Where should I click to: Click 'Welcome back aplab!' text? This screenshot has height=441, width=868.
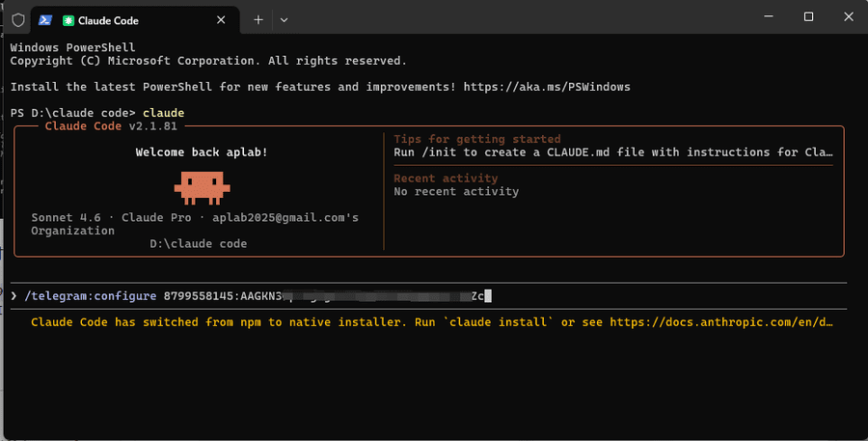[x=202, y=152]
